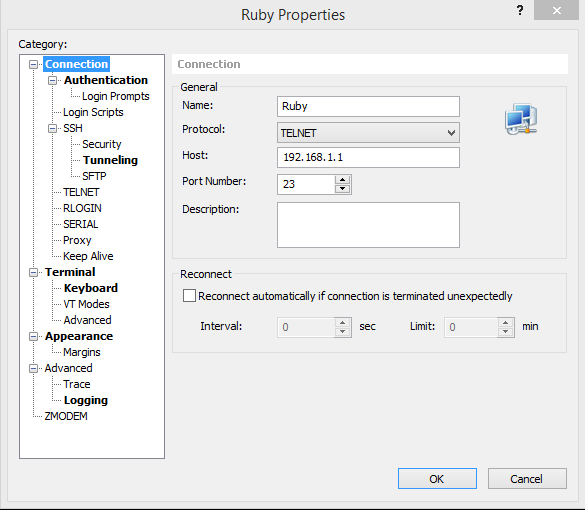585x510 pixels.
Task: Go to the Proxy settings
Action: coord(77,240)
